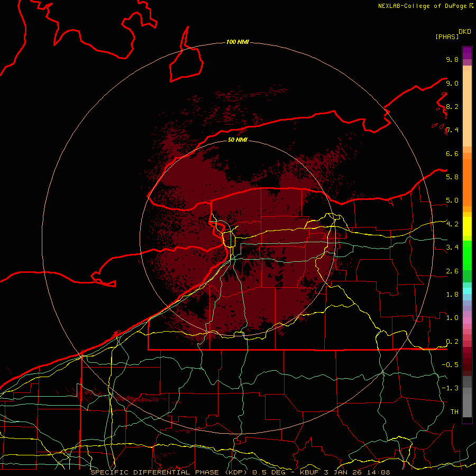Click the TH threshold label
The image size is (476, 476).
point(454,411)
